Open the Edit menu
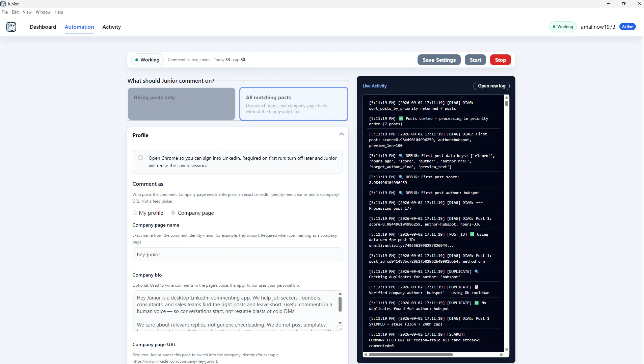The height and width of the screenshot is (364, 644). pyautogui.click(x=15, y=12)
